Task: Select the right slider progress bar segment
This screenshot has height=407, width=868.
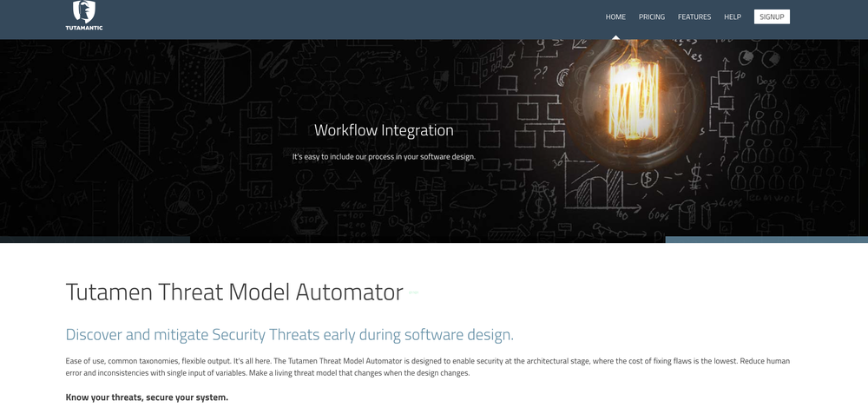Action: [x=766, y=240]
